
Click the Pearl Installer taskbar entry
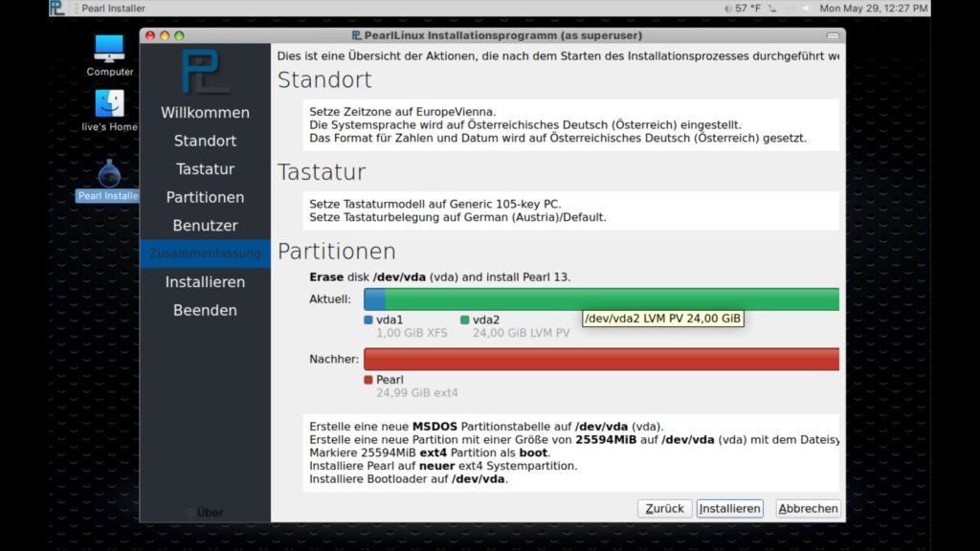tap(113, 8)
